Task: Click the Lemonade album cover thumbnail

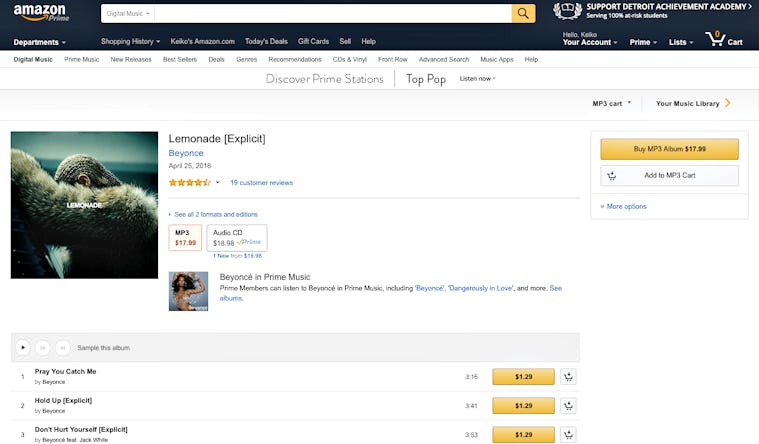Action: 84,205
